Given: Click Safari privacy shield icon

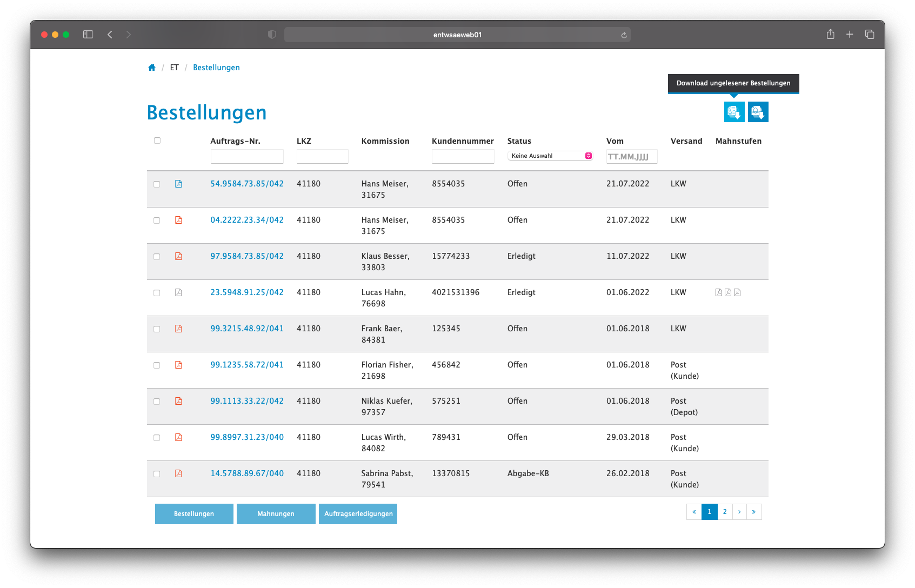Looking at the screenshot, I should tap(272, 35).
